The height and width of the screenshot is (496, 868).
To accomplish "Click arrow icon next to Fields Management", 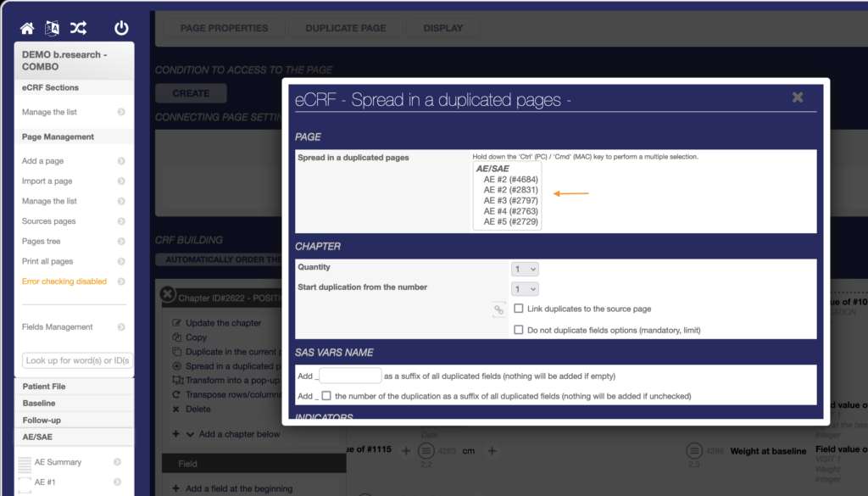I will pyautogui.click(x=121, y=327).
